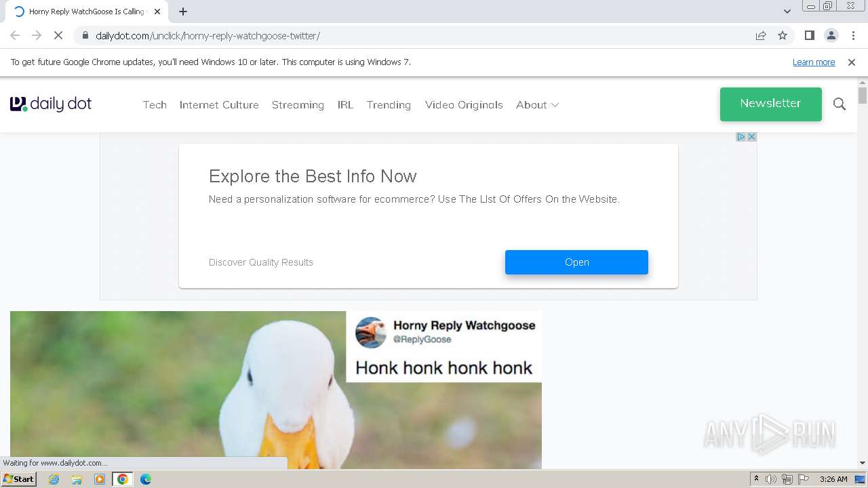
Task: Click the page scrollbar down arrow
Action: coord(862,463)
